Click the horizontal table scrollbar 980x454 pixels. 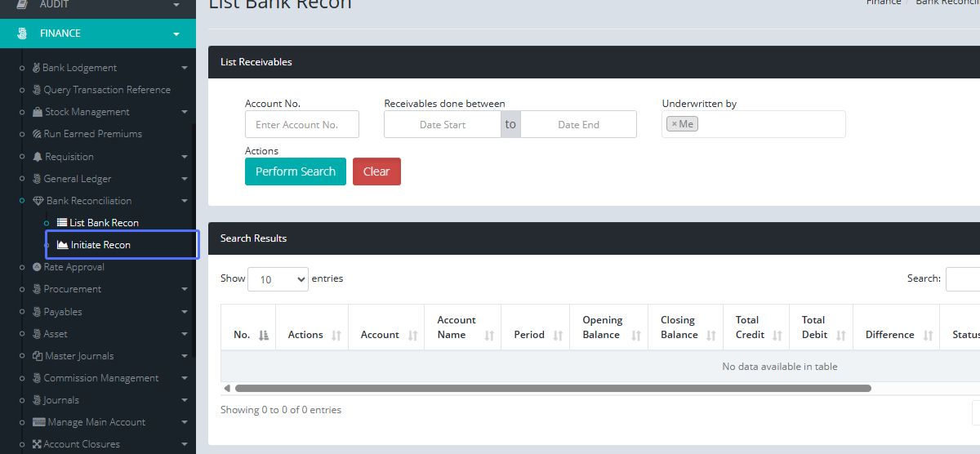[x=552, y=389]
